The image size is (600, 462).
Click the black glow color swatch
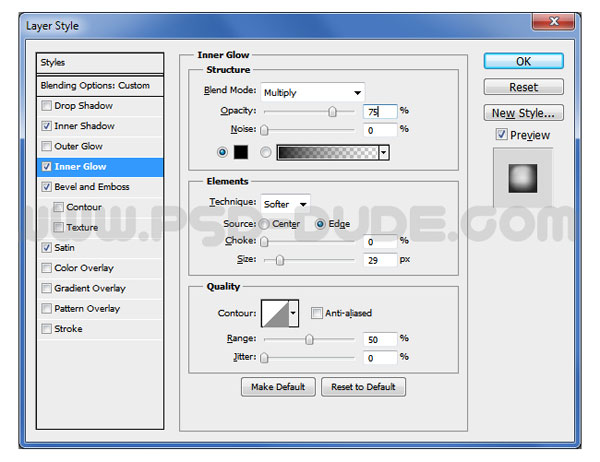(x=241, y=152)
